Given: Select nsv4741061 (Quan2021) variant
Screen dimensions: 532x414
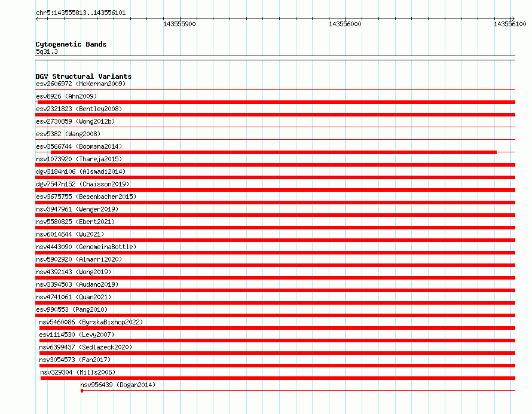Looking at the screenshot, I should click(74, 297).
